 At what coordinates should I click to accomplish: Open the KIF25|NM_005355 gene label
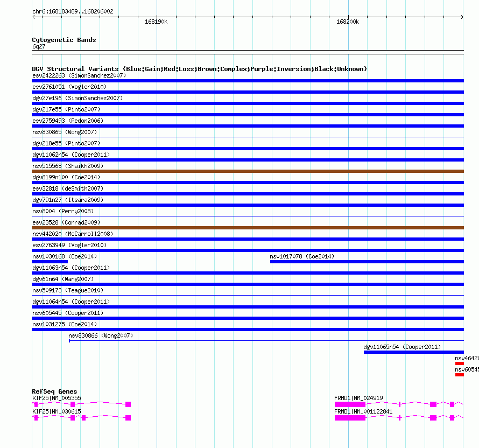[x=57, y=398]
